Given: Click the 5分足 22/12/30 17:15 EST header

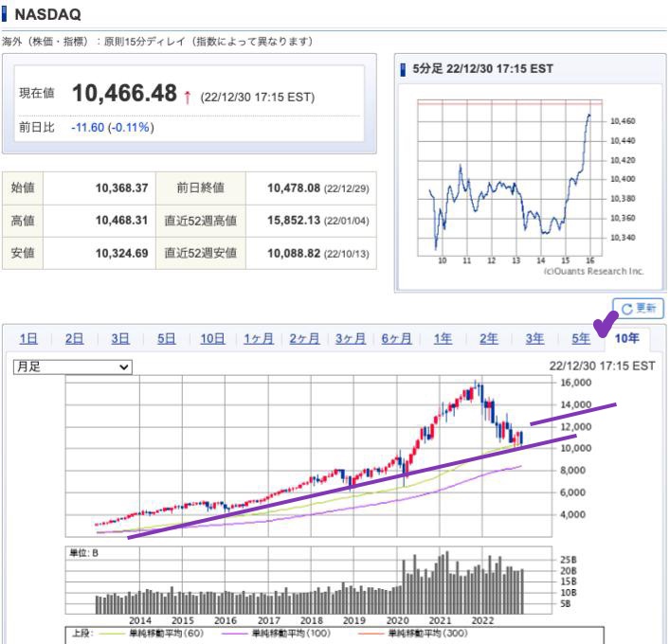Looking at the screenshot, I should click(483, 69).
